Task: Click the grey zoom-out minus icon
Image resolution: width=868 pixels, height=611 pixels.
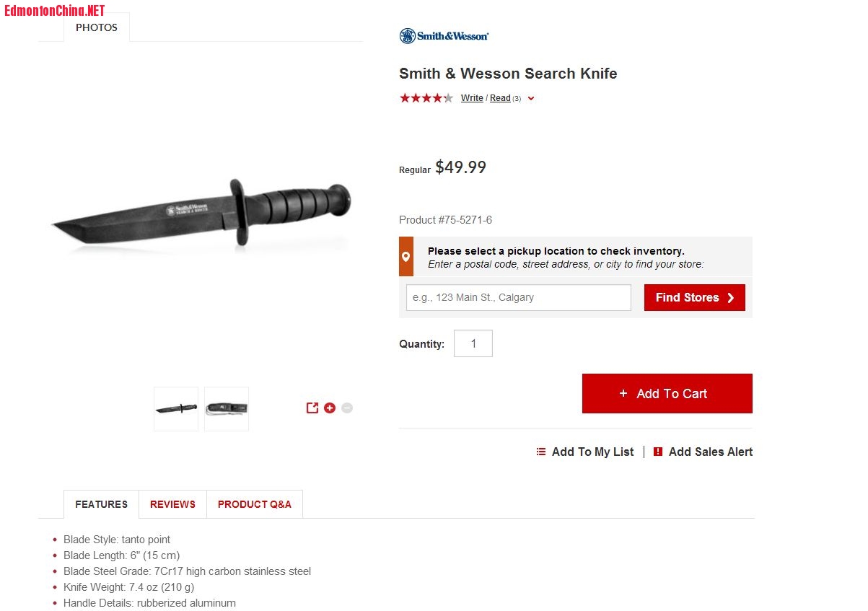Action: 347,408
